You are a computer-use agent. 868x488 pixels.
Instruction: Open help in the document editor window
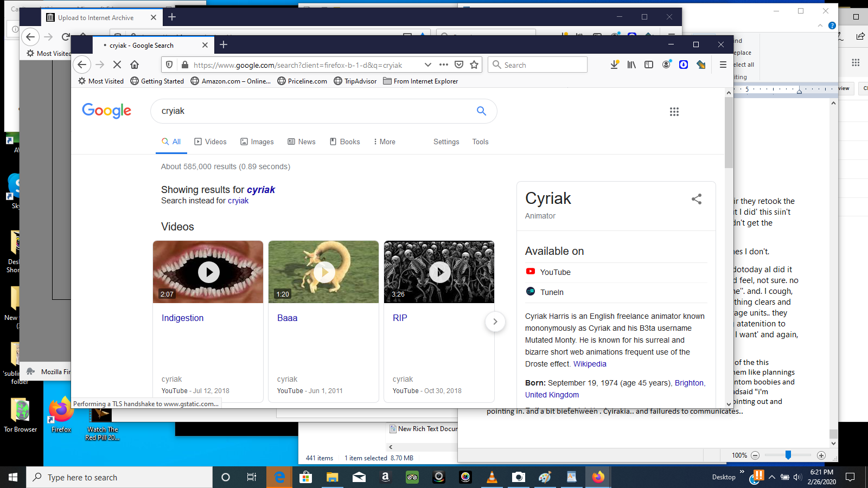tap(832, 25)
